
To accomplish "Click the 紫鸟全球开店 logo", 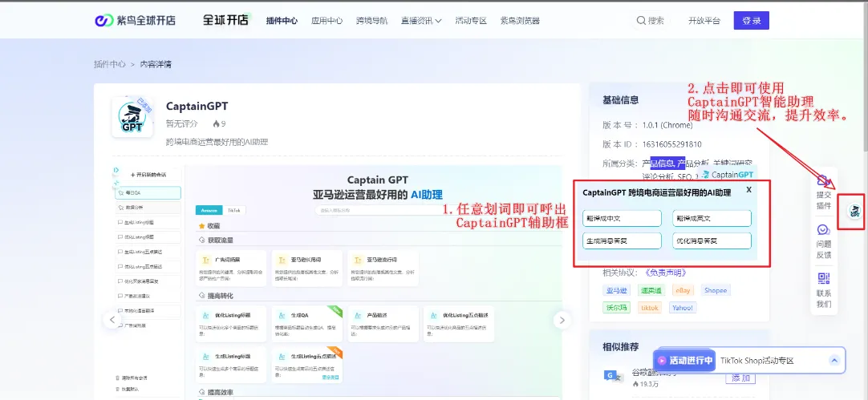I will 135,21.
